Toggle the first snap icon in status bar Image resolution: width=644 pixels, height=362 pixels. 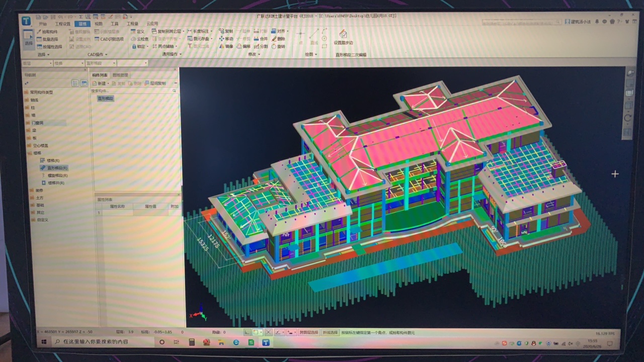click(247, 332)
